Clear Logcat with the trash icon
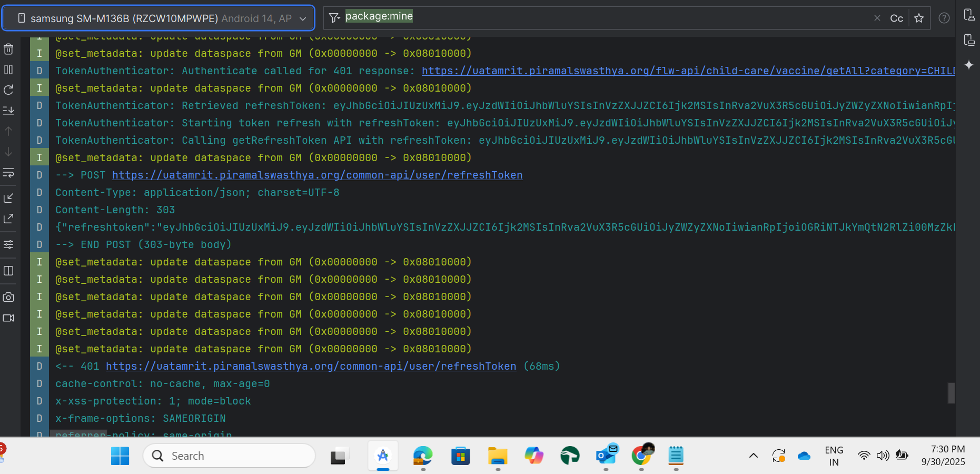This screenshot has height=474, width=980. 8,49
